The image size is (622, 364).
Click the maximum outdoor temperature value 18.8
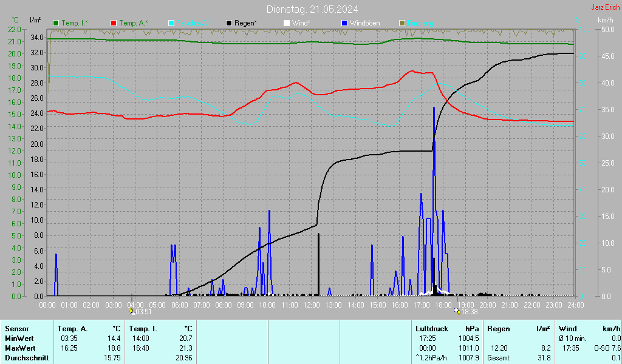114,348
